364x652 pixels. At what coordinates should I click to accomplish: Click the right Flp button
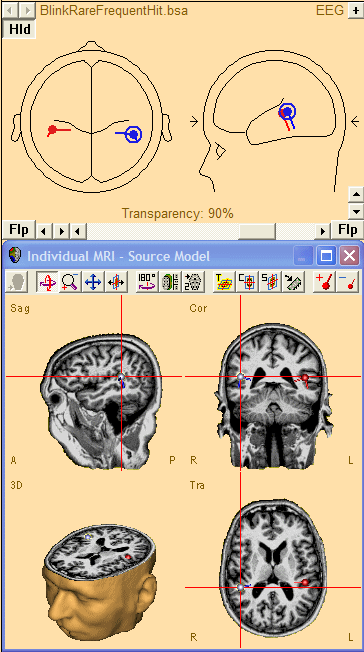347,230
